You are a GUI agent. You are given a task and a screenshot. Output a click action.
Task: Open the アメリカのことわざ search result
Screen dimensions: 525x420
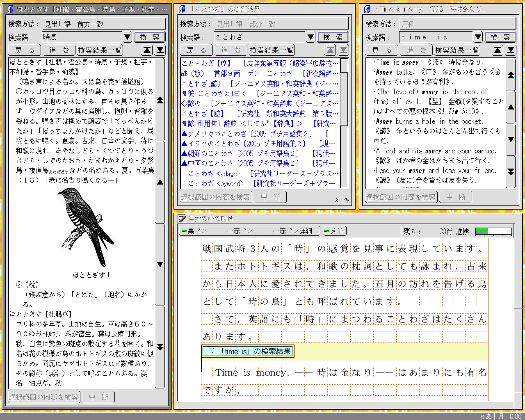247,134
